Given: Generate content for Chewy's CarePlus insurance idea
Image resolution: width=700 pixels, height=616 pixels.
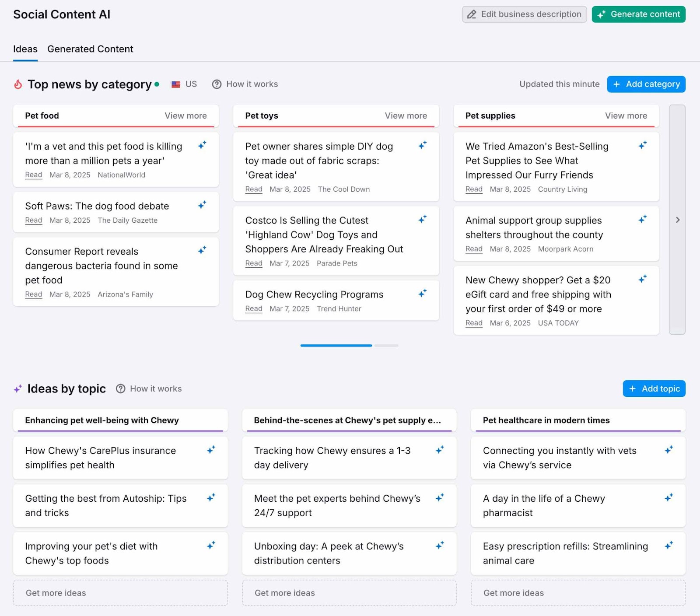Looking at the screenshot, I should (212, 449).
